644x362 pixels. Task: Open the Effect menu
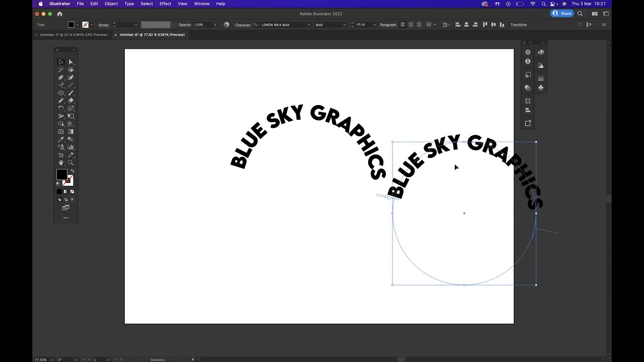pyautogui.click(x=165, y=4)
